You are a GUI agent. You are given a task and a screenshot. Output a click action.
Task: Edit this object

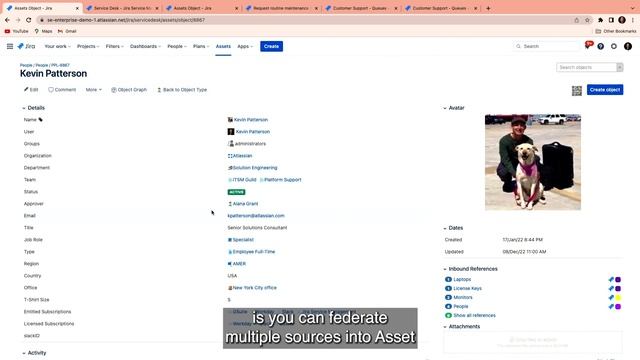coord(31,90)
